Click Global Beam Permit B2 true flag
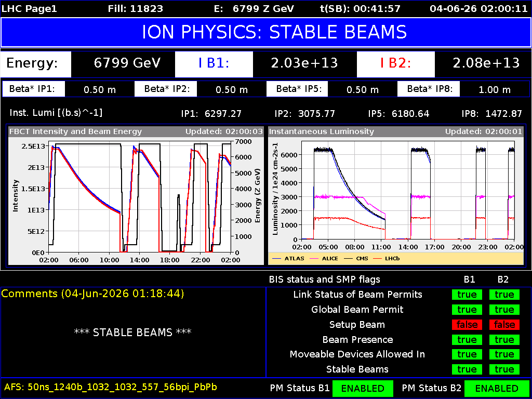This screenshot has width=532, height=399. [x=504, y=310]
